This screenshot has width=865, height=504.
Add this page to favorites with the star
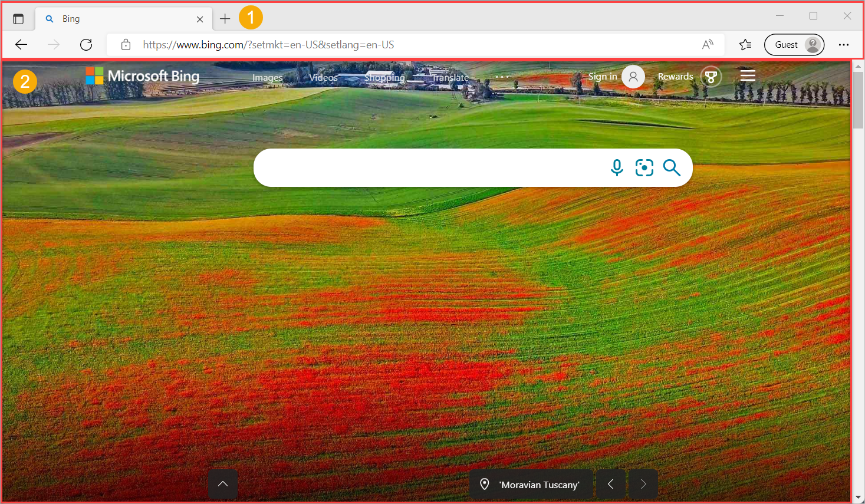(745, 44)
